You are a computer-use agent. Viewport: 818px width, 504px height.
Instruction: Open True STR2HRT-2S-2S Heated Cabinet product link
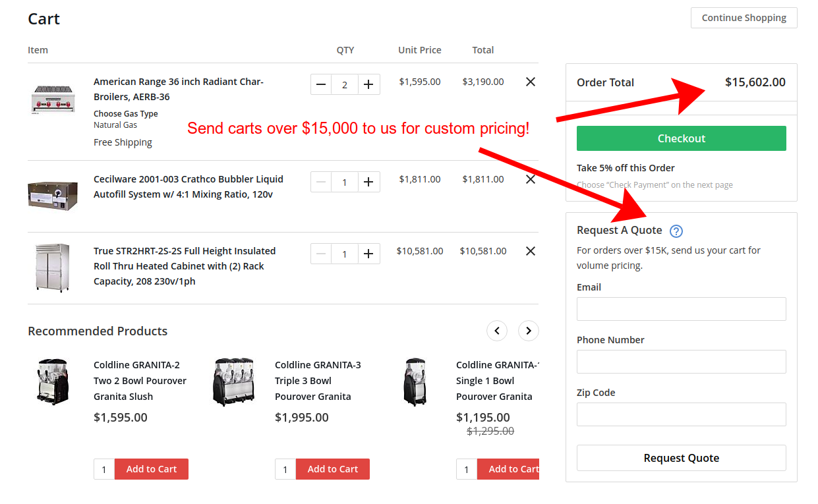pyautogui.click(x=185, y=266)
